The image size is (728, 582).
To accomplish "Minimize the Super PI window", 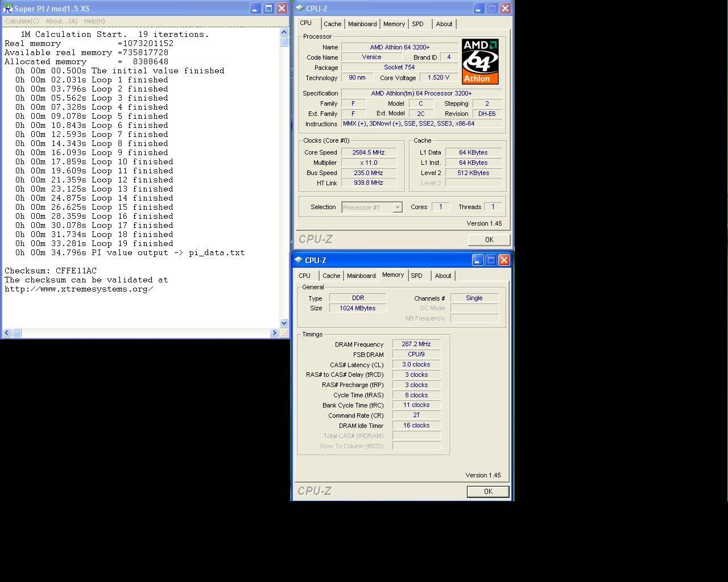I will [x=255, y=9].
